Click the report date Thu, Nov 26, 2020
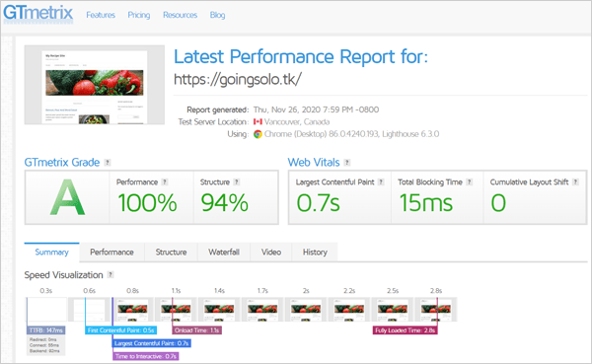This screenshot has width=592, height=364. click(286, 109)
